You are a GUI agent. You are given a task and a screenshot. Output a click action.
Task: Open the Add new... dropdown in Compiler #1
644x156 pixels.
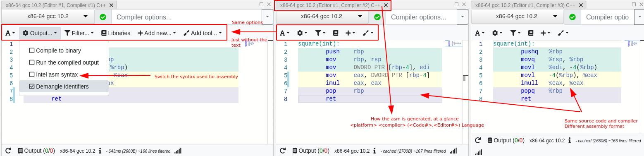click(157, 33)
